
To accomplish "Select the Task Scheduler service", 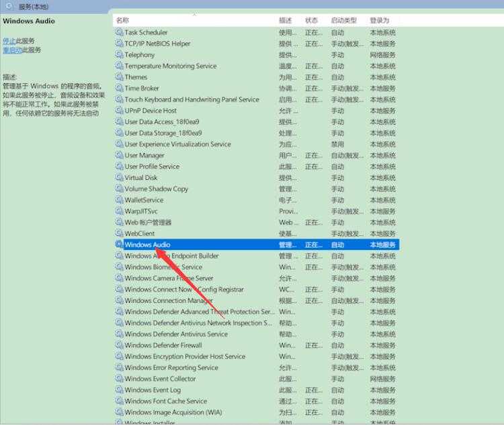I will tap(257, 32).
